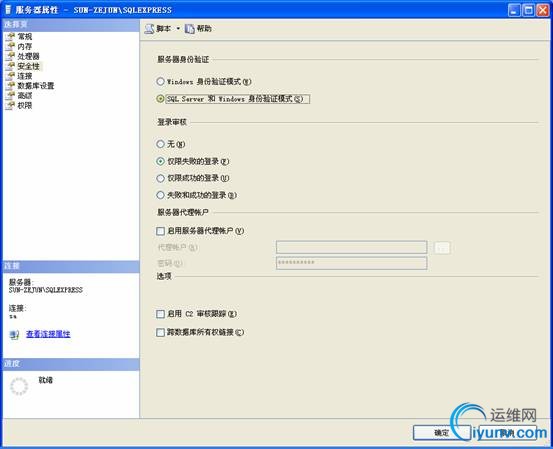
Task: Open the 数据库设置 page
Action: coord(36,86)
